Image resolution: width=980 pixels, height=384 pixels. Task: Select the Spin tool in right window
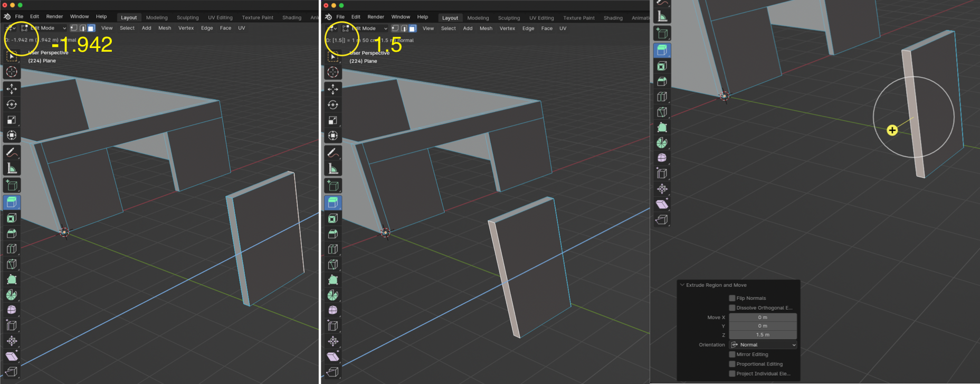pos(662,142)
